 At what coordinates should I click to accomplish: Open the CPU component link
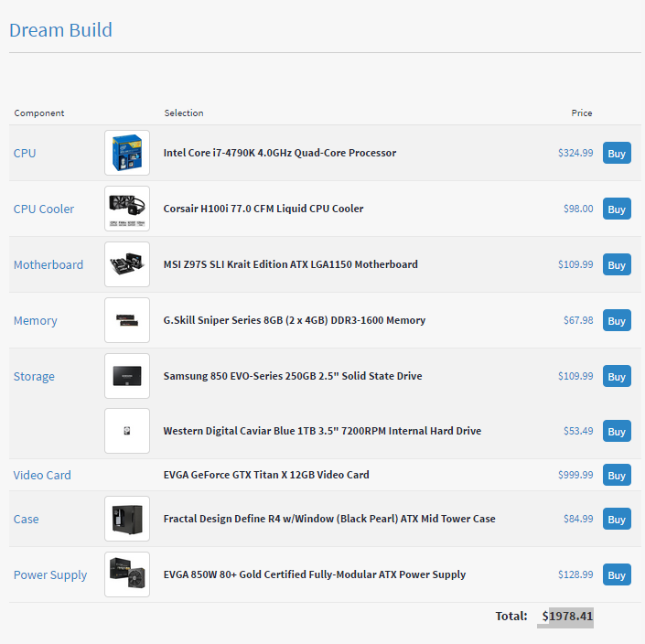[x=25, y=153]
